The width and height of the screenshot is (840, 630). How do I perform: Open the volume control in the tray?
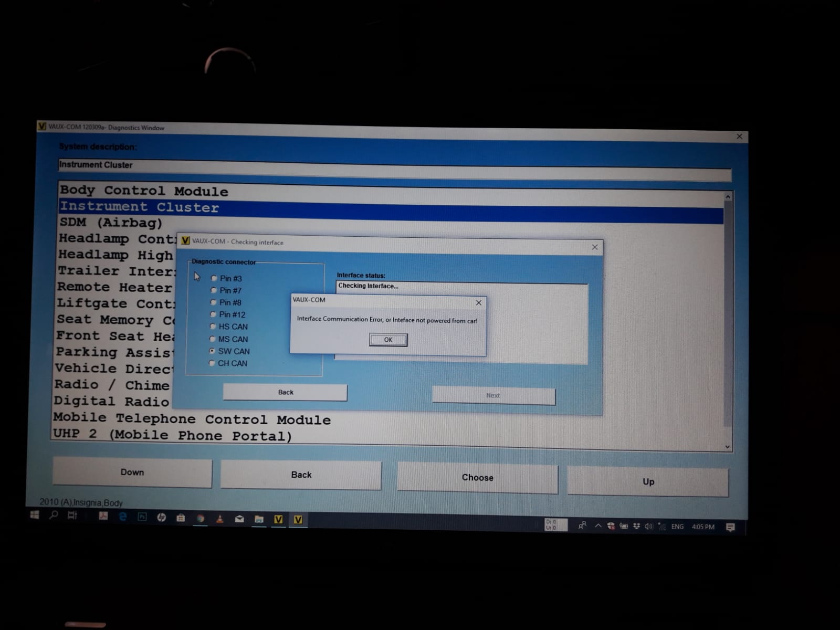click(x=648, y=526)
